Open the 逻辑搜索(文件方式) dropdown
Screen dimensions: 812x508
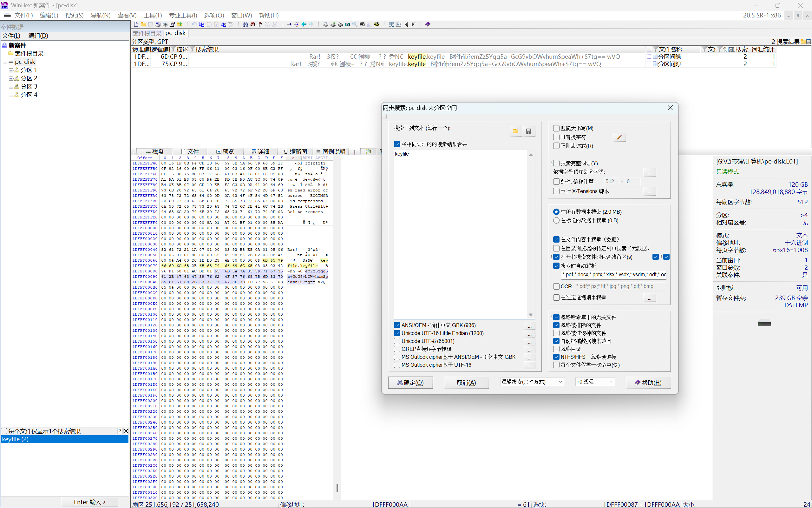click(533, 382)
